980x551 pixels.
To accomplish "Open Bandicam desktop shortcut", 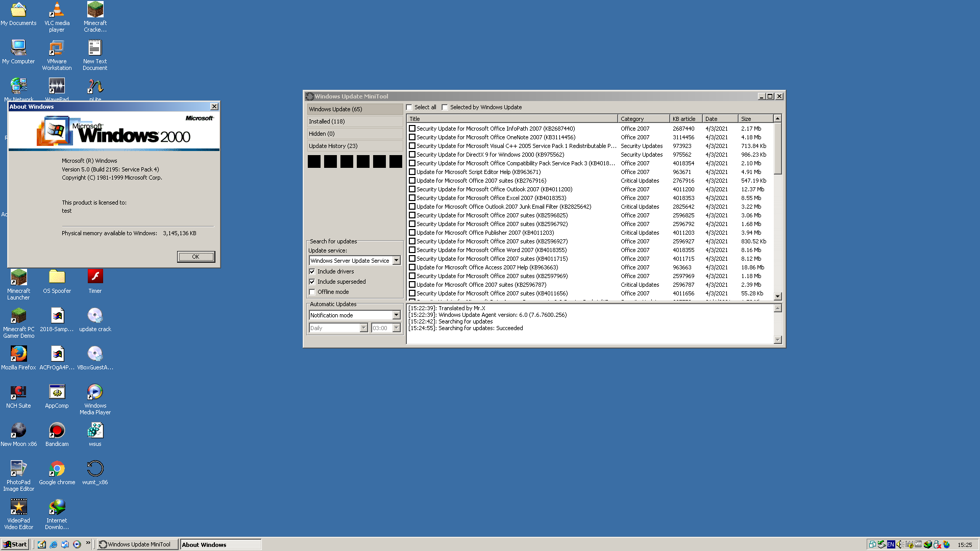I will coord(57,434).
